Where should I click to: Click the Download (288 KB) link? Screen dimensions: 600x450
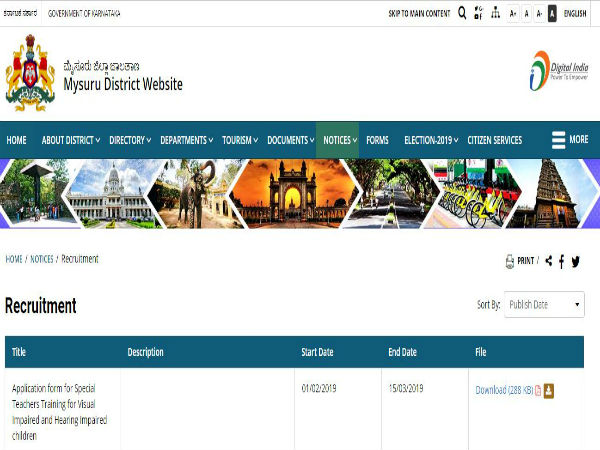click(503, 390)
